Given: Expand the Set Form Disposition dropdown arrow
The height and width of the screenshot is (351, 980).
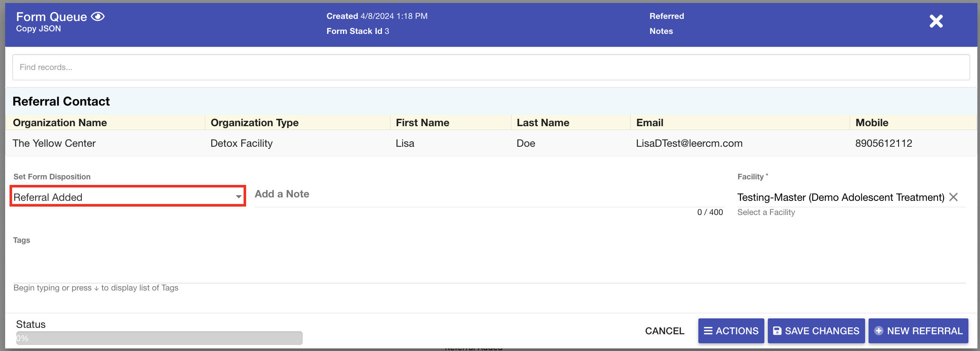Looking at the screenshot, I should pos(238,197).
